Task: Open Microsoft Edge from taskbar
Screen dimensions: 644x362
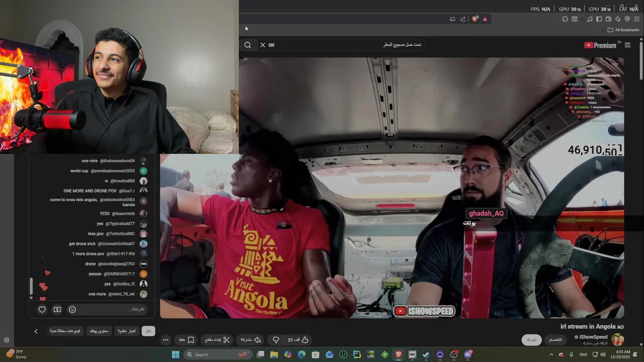Action: [x=301, y=354]
